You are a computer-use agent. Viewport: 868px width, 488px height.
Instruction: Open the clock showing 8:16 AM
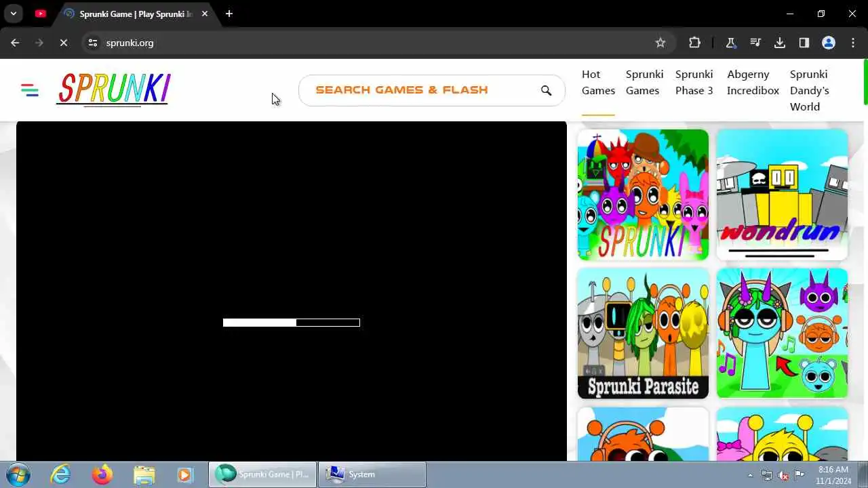pyautogui.click(x=833, y=474)
